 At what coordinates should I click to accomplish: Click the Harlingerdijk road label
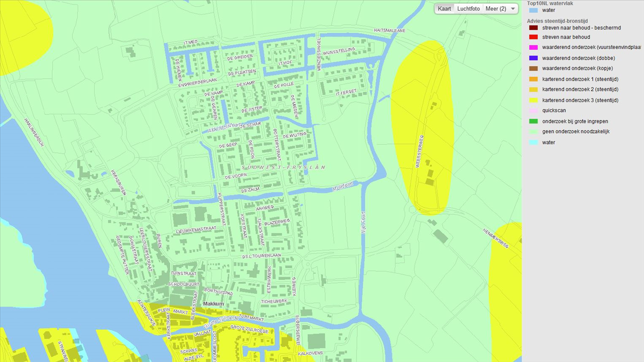coord(34,132)
